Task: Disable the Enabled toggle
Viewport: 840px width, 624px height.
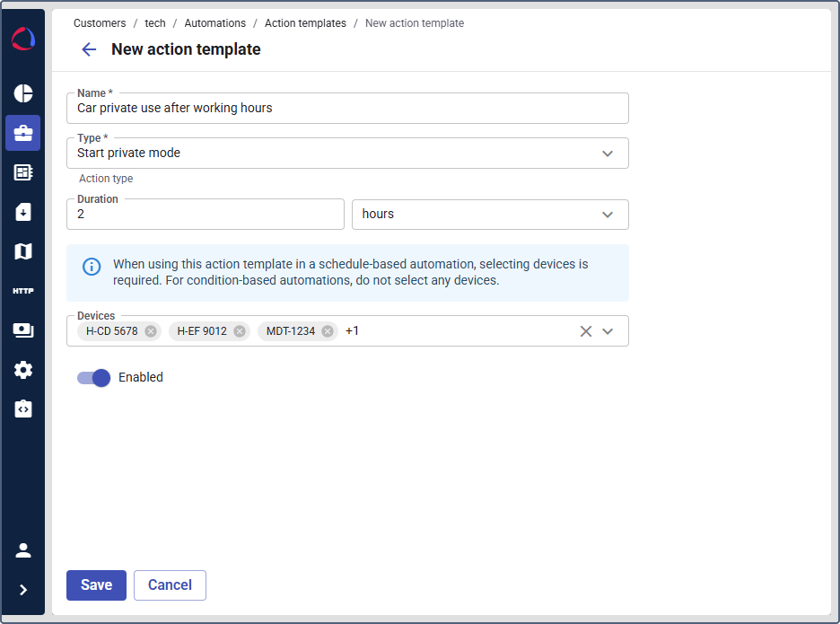Action: point(92,377)
